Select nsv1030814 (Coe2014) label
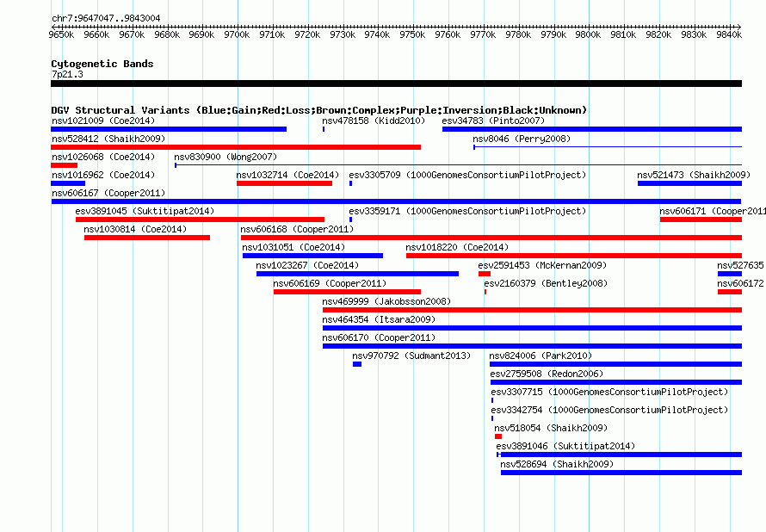 pyautogui.click(x=135, y=229)
